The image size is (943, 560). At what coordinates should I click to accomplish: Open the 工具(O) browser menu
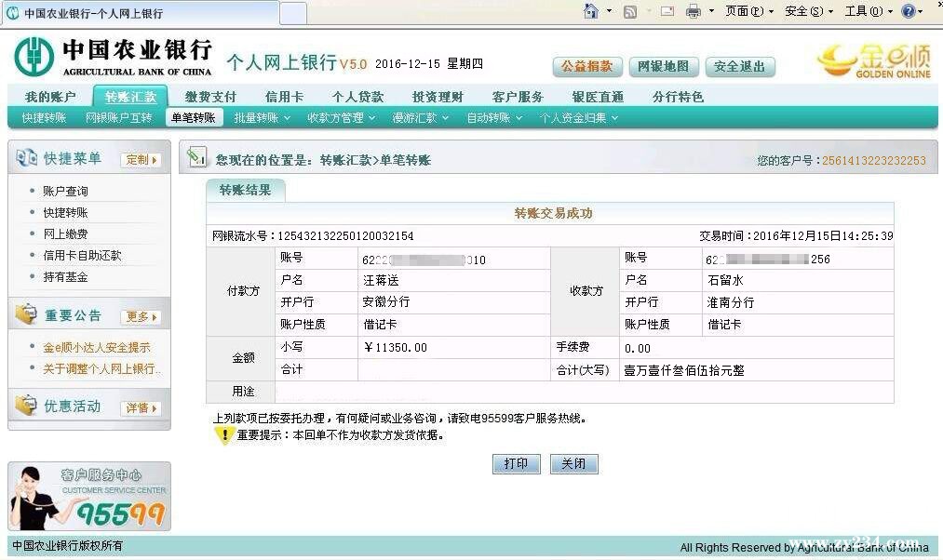pyautogui.click(x=869, y=11)
